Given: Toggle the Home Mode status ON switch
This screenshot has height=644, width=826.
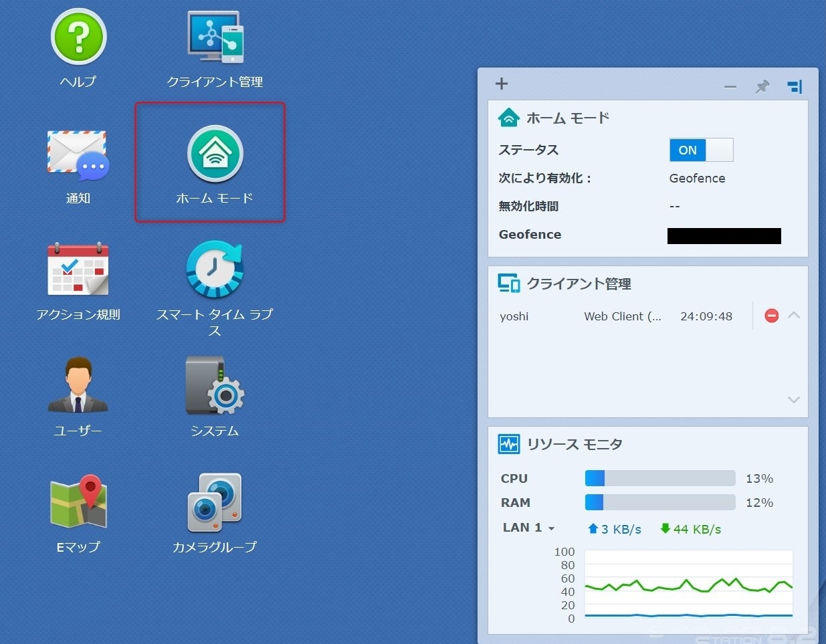Looking at the screenshot, I should (701, 150).
